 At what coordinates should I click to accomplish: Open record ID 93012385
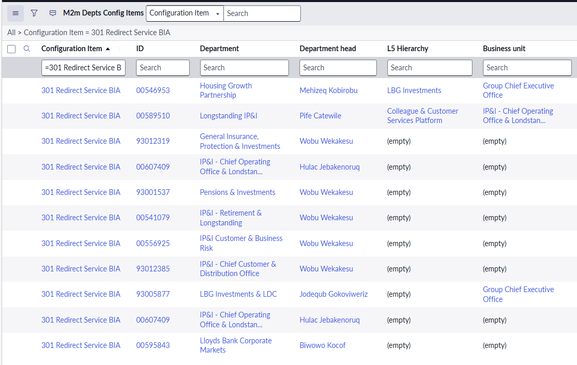tap(153, 269)
